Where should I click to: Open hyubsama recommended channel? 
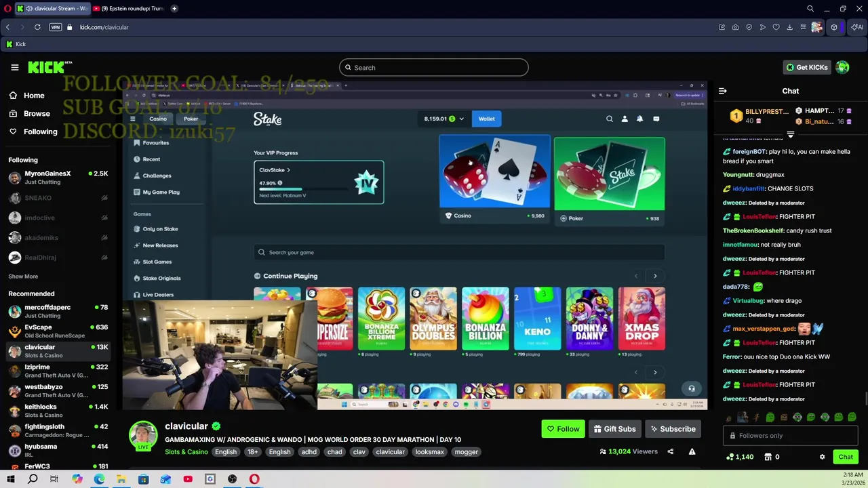click(x=58, y=451)
